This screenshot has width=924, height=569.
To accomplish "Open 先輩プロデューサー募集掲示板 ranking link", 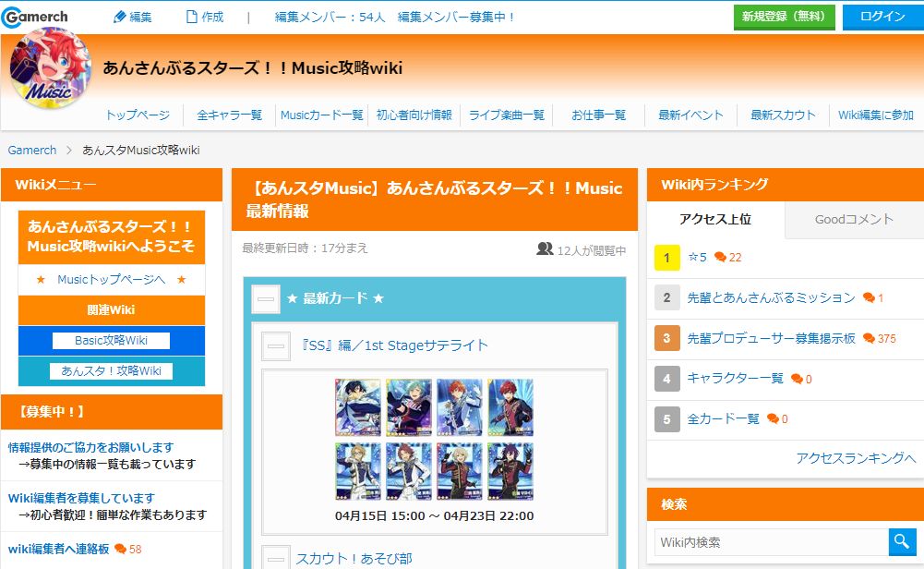I will pyautogui.click(x=771, y=338).
